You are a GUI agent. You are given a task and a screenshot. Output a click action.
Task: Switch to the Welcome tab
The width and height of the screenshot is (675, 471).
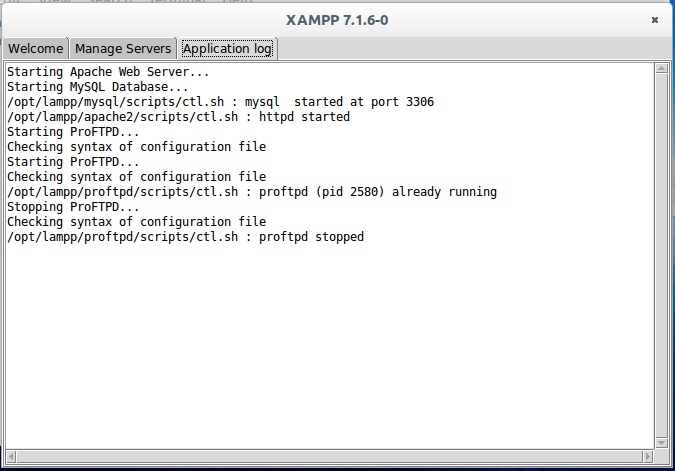click(x=35, y=48)
